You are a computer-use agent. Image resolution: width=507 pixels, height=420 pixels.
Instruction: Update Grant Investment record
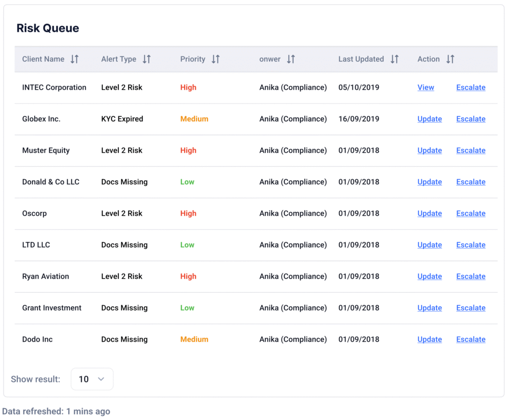(429, 308)
